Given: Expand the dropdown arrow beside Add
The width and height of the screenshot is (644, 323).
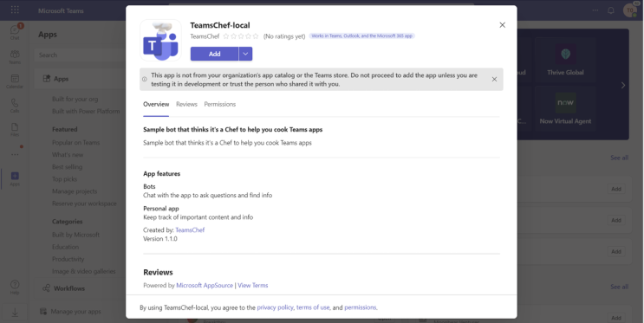Looking at the screenshot, I should (x=245, y=54).
